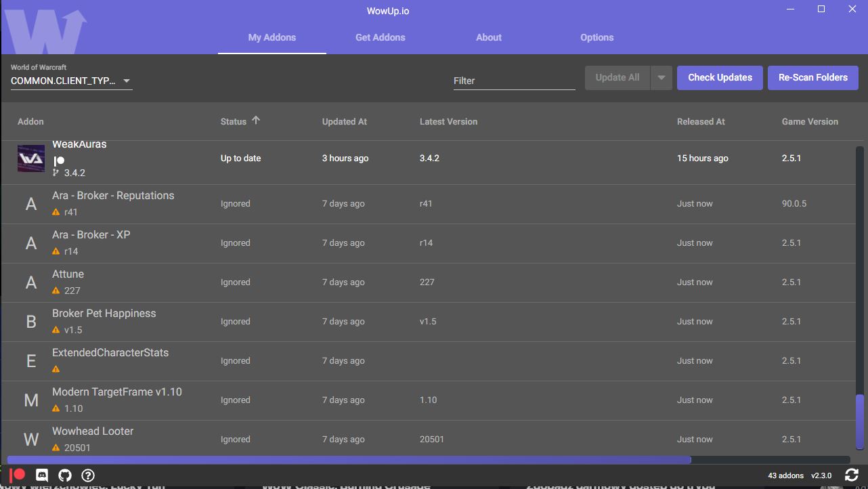The height and width of the screenshot is (489, 868).
Task: Open the Options tab
Action: tap(596, 37)
